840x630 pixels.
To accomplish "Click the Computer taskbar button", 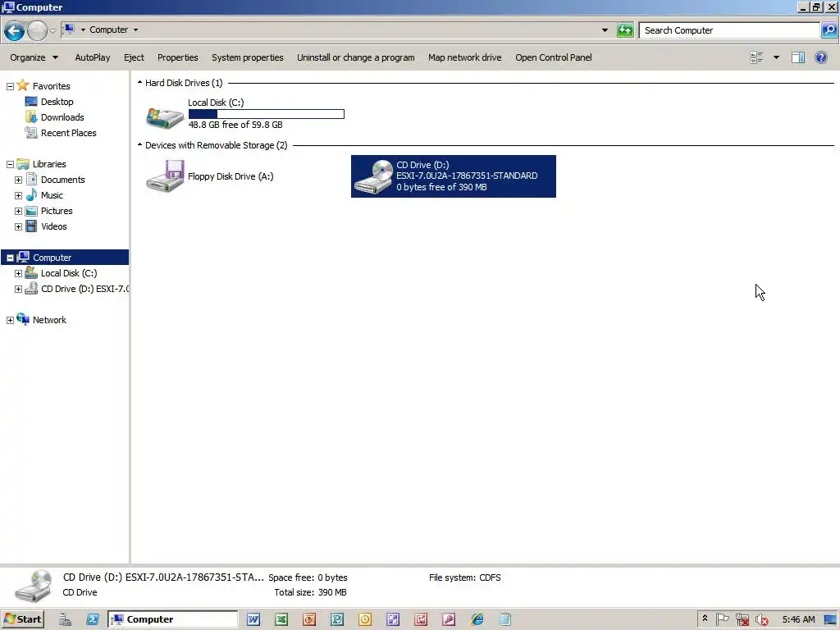I will tap(172, 619).
